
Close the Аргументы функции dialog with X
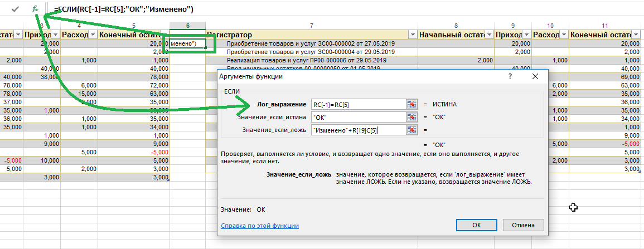coord(535,76)
